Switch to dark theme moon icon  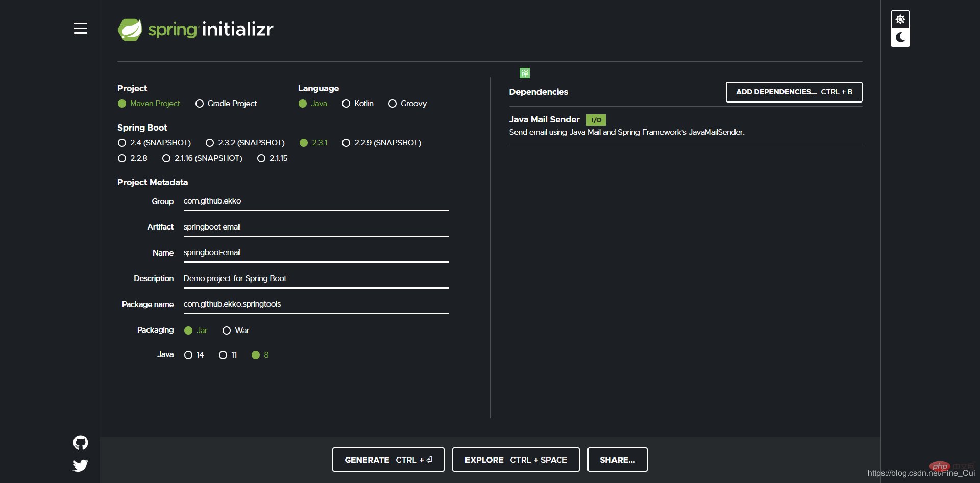tap(900, 37)
